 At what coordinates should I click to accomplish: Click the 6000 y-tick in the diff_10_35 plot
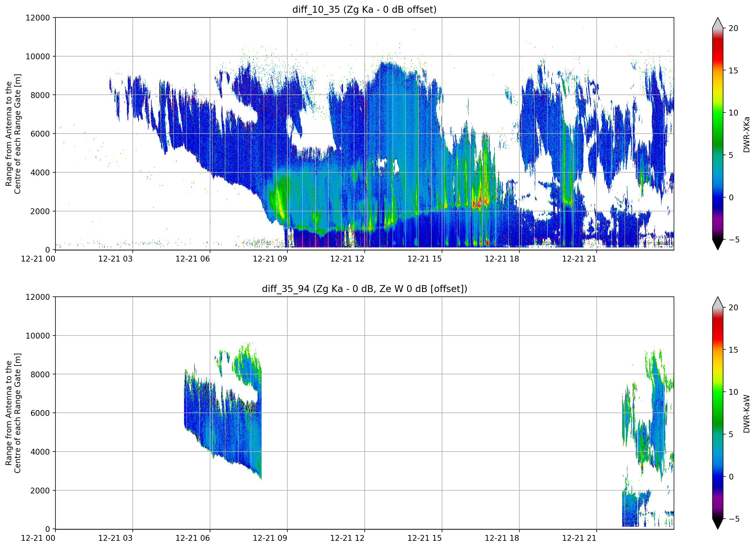click(x=40, y=134)
